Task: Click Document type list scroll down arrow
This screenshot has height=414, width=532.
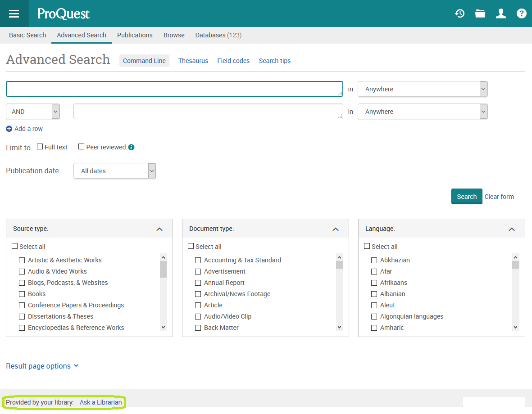Action: pyautogui.click(x=339, y=327)
